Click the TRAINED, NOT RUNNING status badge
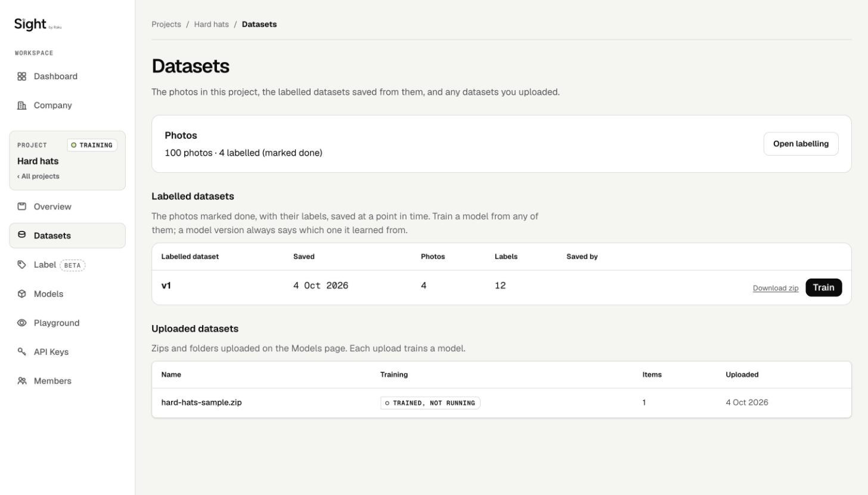868x495 pixels. pyautogui.click(x=430, y=403)
